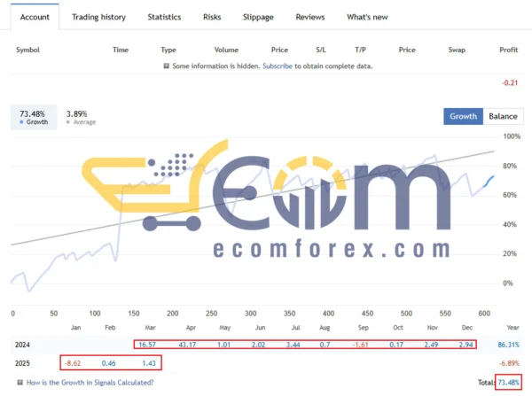The image size is (532, 396).
Task: Click info icon beside 'Some information is hidden'
Action: pos(167,66)
